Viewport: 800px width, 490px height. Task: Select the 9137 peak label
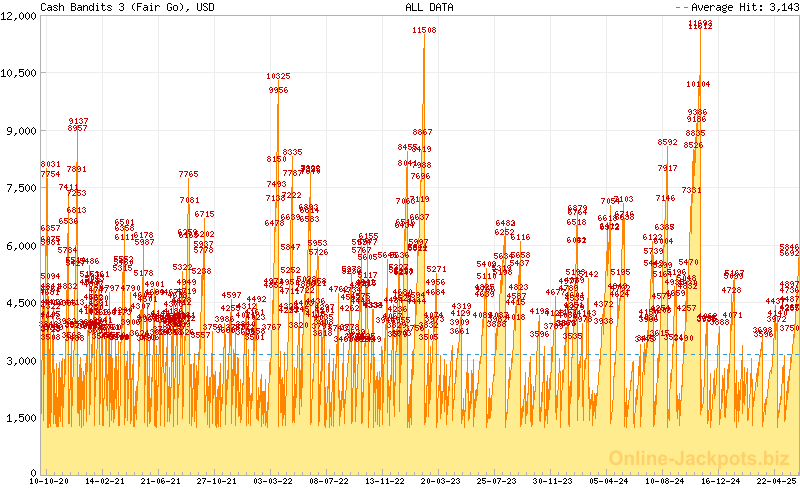(78, 121)
